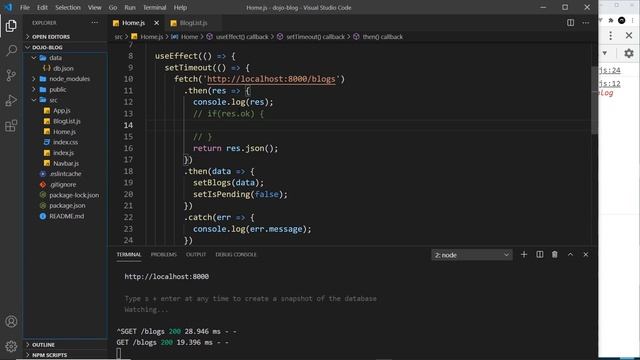Open the Search view in activity bar
640x360 pixels.
point(11,51)
